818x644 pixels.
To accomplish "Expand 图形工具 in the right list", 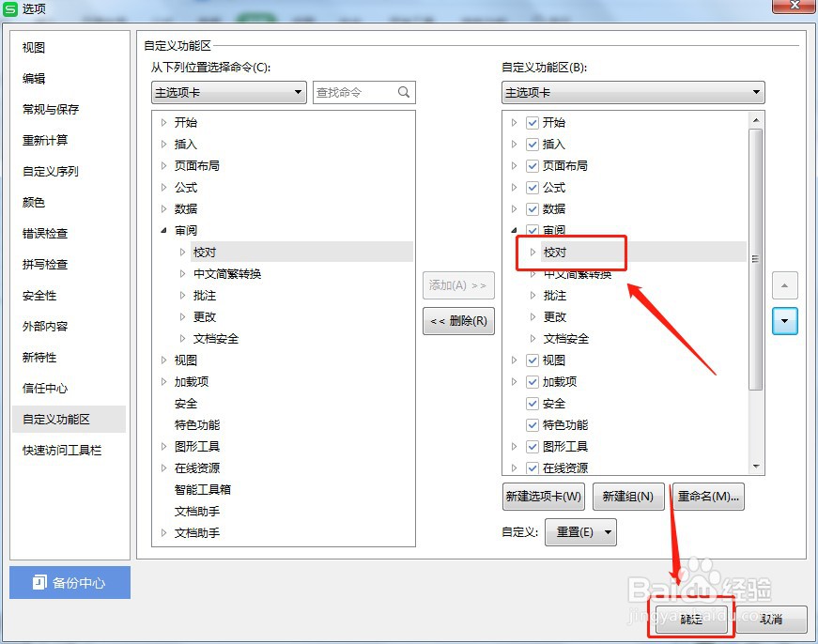I will click(514, 446).
